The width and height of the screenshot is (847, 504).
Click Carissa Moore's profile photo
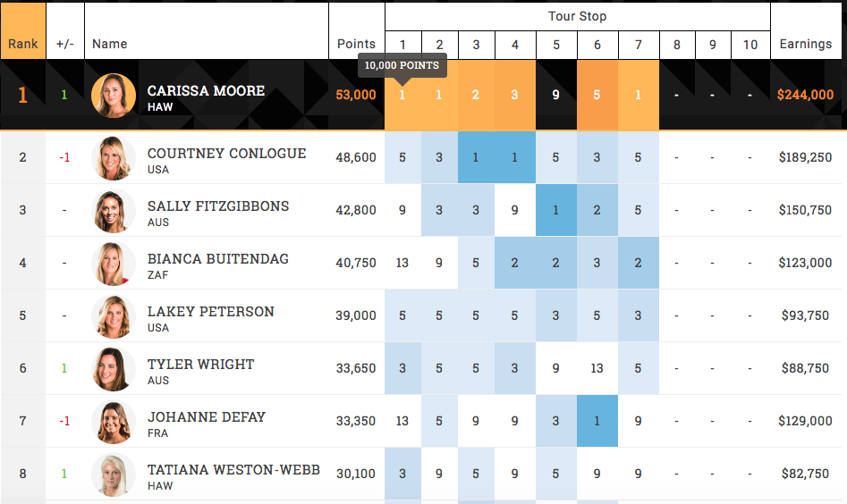pos(114,95)
